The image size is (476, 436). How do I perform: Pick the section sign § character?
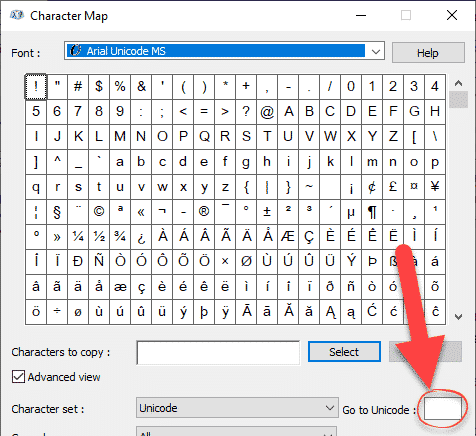(x=57, y=212)
